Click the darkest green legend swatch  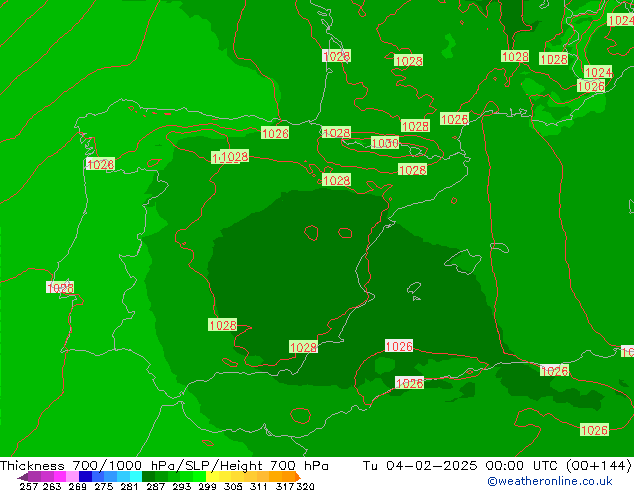point(148,477)
